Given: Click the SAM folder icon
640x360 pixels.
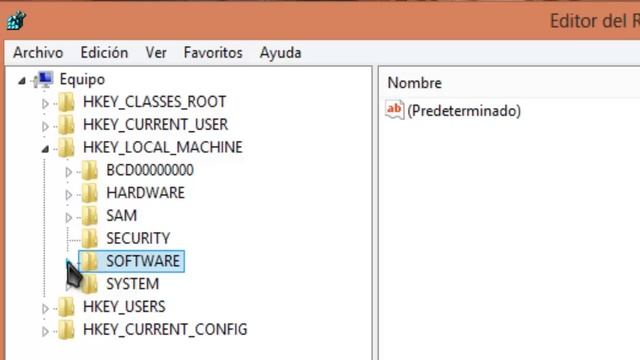Looking at the screenshot, I should [x=89, y=216].
